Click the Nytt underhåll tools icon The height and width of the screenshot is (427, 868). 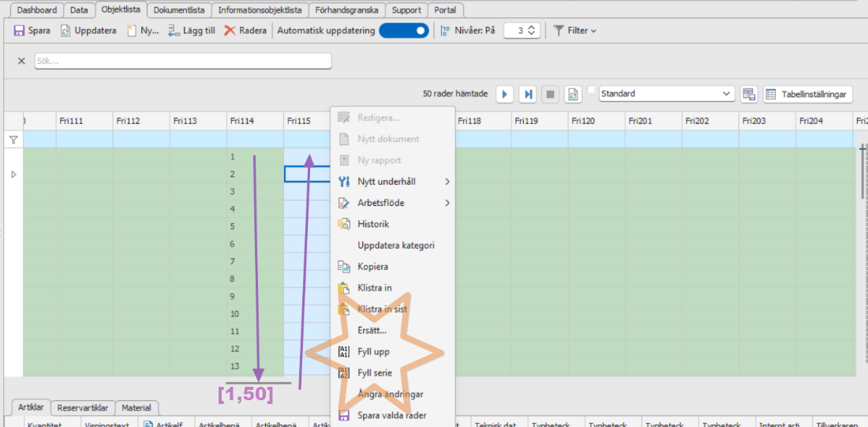click(x=344, y=182)
